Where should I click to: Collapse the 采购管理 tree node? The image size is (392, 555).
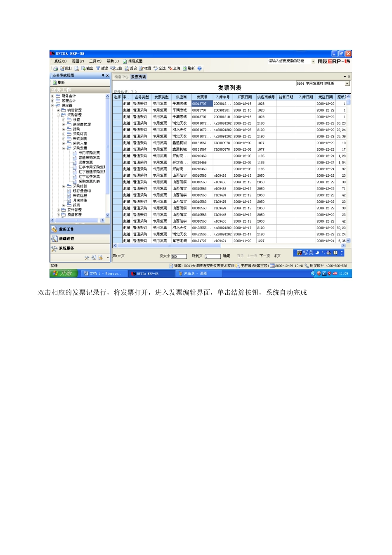pos(58,115)
